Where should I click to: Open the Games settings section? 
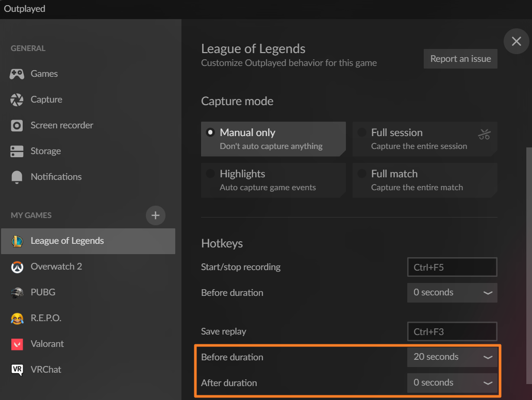pyautogui.click(x=88, y=74)
